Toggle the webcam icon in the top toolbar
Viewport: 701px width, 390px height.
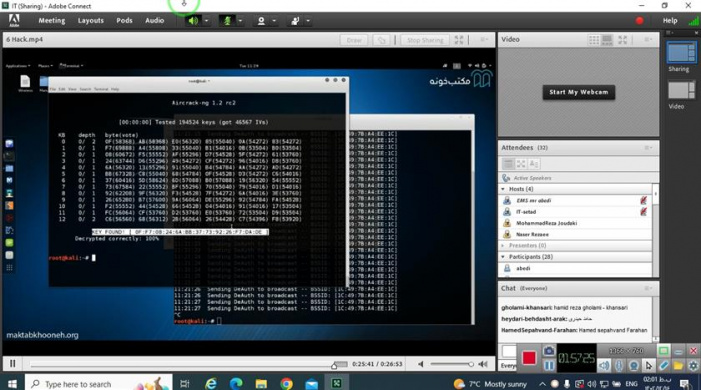[x=261, y=21]
